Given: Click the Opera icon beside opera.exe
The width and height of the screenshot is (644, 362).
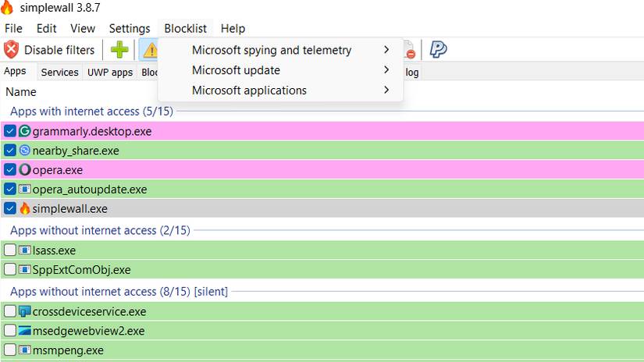Looking at the screenshot, I should (x=25, y=170).
